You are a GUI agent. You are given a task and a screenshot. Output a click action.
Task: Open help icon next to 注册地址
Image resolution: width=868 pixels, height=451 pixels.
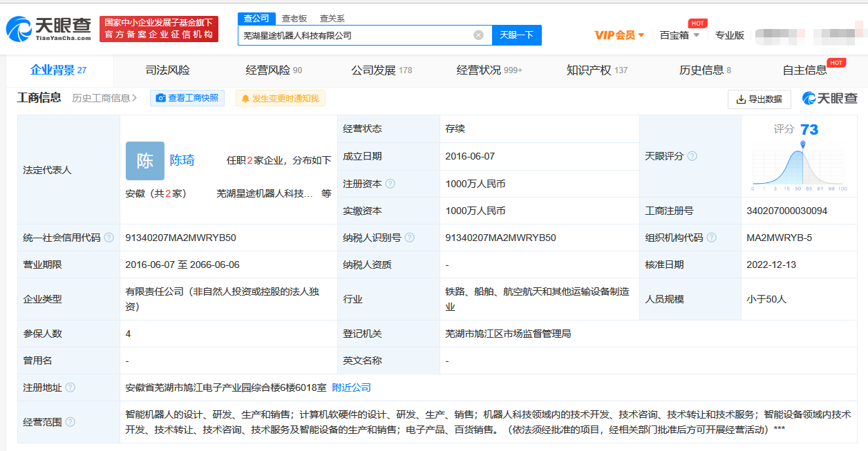point(70,387)
